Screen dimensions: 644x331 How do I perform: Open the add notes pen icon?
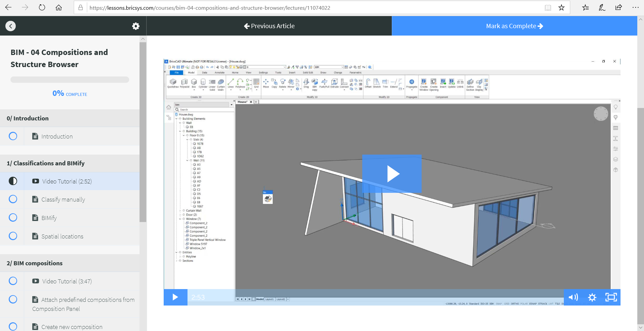click(602, 7)
